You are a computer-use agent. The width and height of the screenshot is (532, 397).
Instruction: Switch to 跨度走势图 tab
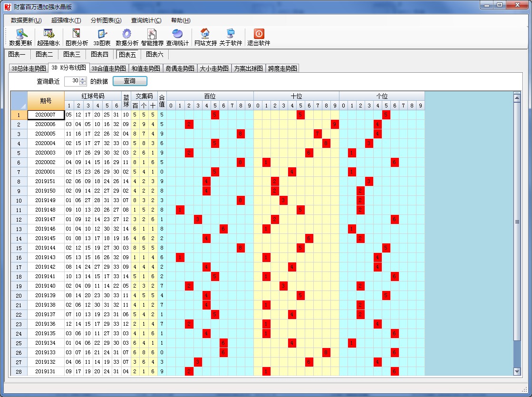(282, 68)
